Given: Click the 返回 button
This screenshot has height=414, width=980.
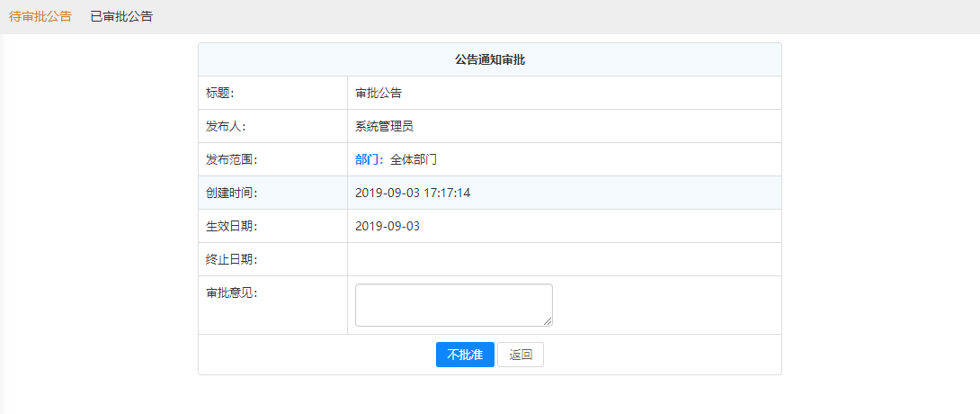Looking at the screenshot, I should [x=521, y=355].
